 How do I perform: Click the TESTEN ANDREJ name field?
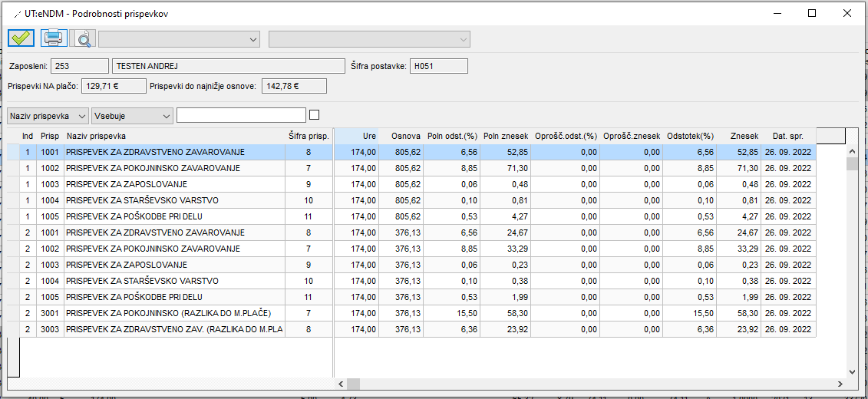click(x=229, y=67)
